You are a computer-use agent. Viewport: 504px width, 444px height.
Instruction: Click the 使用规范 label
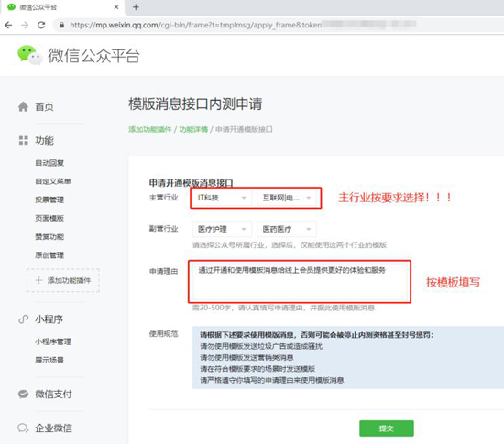point(163,334)
